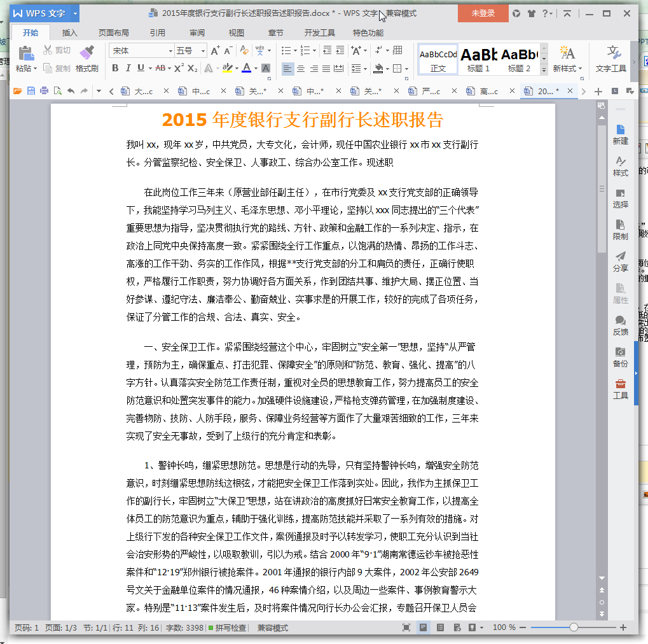Toggle italic formatting
The height and width of the screenshot is (644, 648).
(129, 67)
